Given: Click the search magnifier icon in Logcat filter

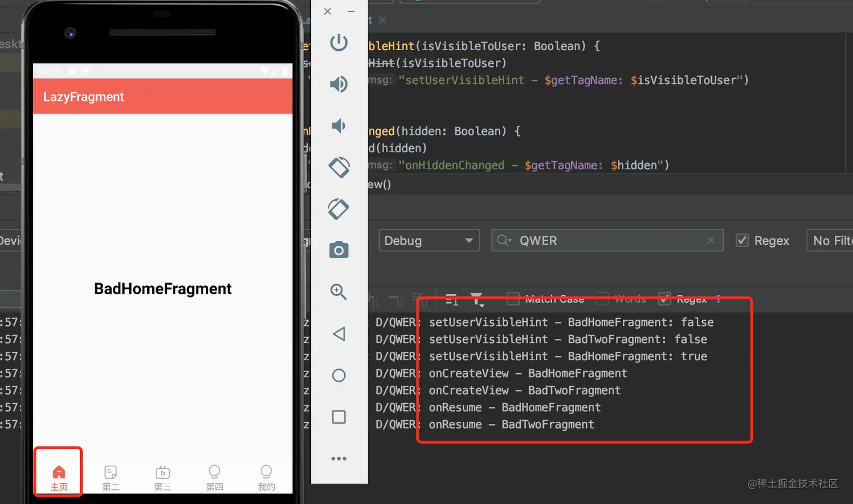Looking at the screenshot, I should point(504,241).
